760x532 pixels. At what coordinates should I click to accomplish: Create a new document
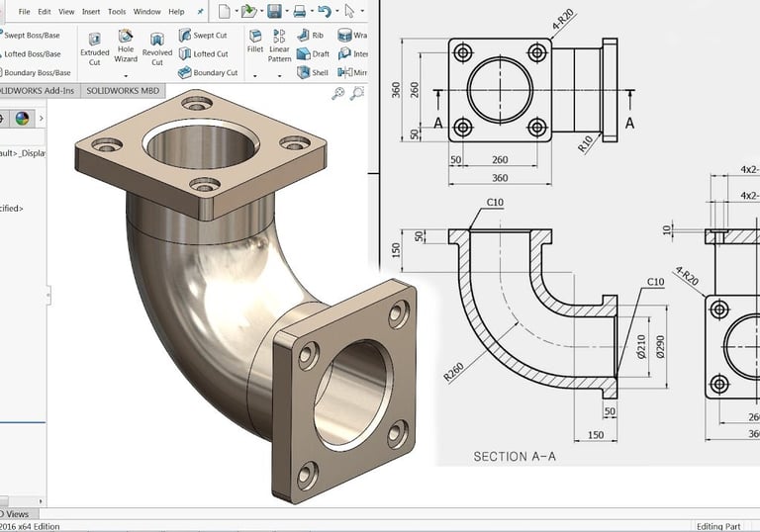(224, 11)
